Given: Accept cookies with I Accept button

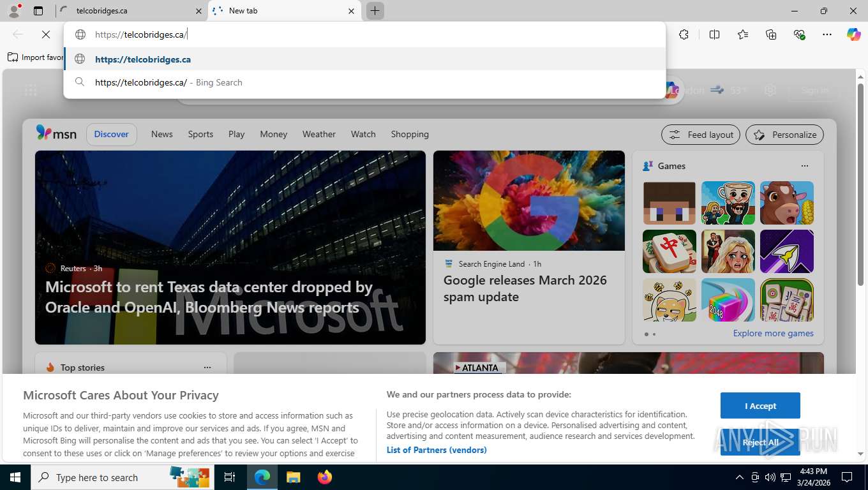Looking at the screenshot, I should (x=760, y=406).
